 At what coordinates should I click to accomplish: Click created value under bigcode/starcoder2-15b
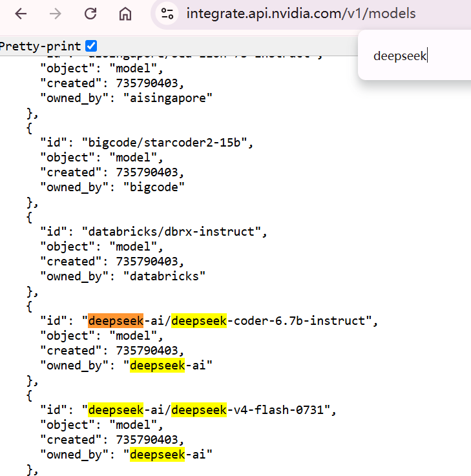click(147, 172)
